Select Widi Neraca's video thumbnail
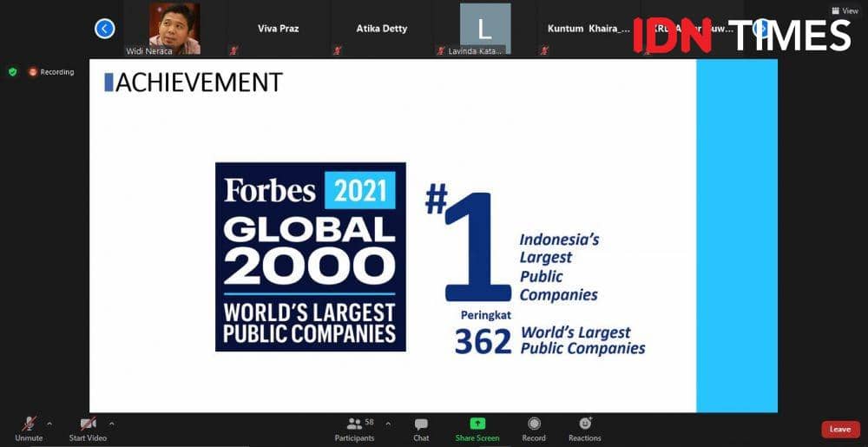The height and width of the screenshot is (447, 868). 174,29
